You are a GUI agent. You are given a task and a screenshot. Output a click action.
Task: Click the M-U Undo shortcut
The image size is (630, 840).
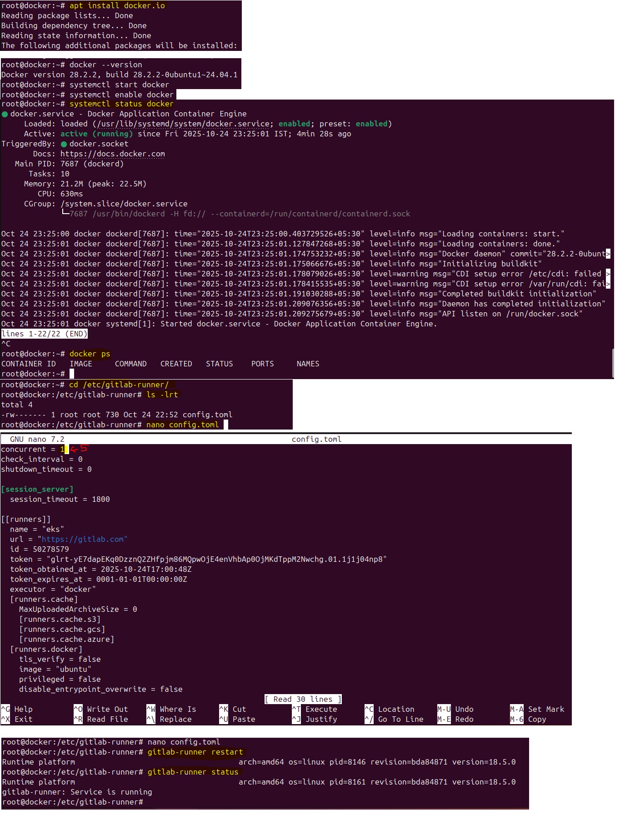point(455,709)
